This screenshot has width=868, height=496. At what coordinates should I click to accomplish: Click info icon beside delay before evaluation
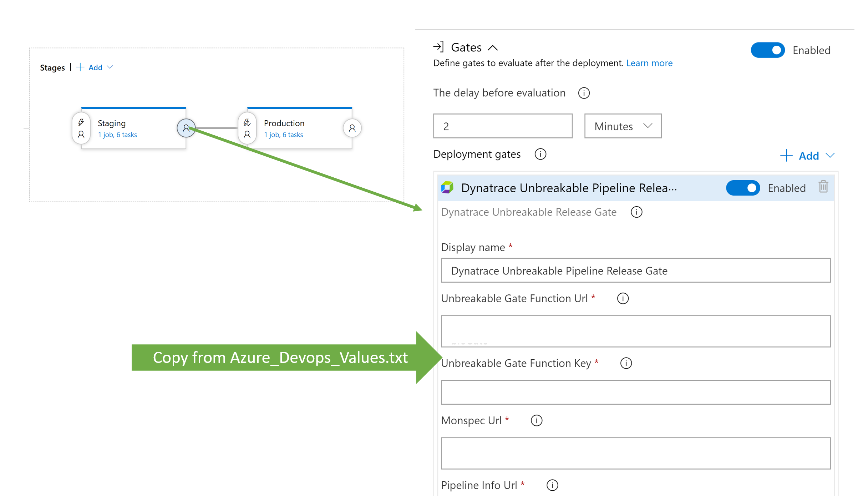(x=584, y=93)
